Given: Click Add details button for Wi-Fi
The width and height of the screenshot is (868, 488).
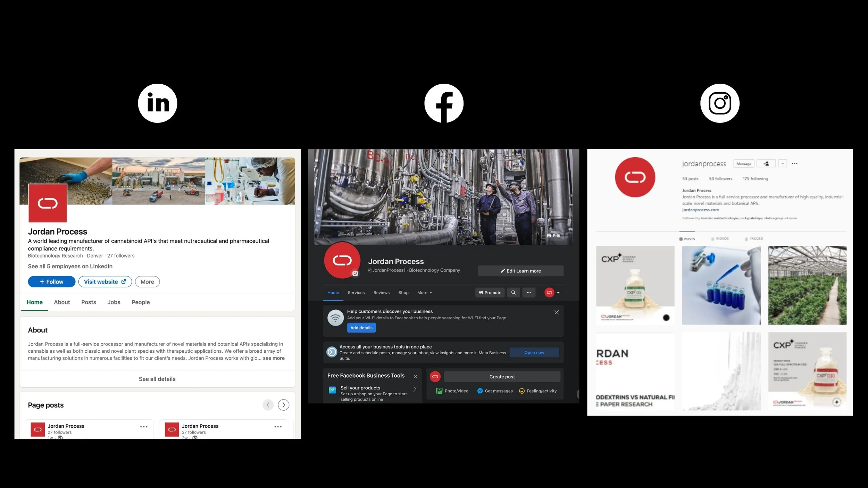Looking at the screenshot, I should [361, 328].
